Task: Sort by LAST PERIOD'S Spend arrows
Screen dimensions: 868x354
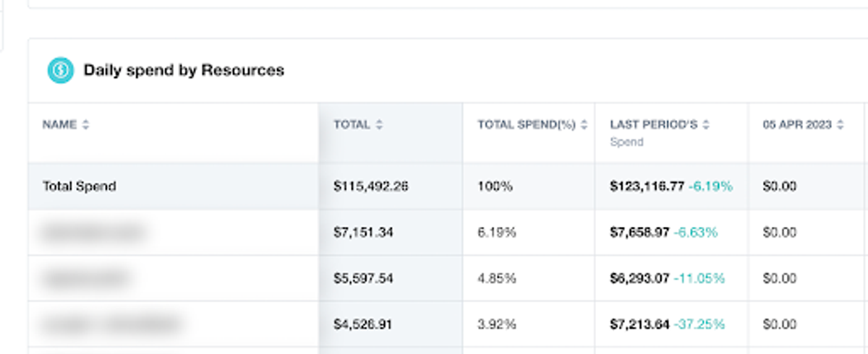Action: [706, 125]
